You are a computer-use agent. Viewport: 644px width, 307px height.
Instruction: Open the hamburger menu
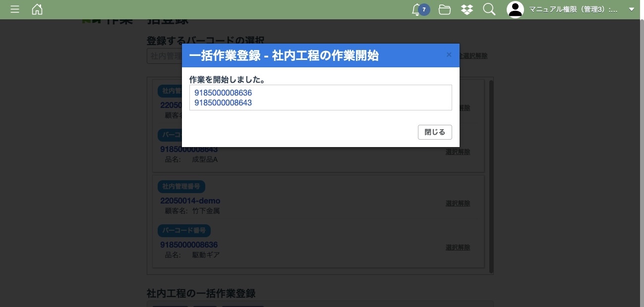[x=15, y=9]
